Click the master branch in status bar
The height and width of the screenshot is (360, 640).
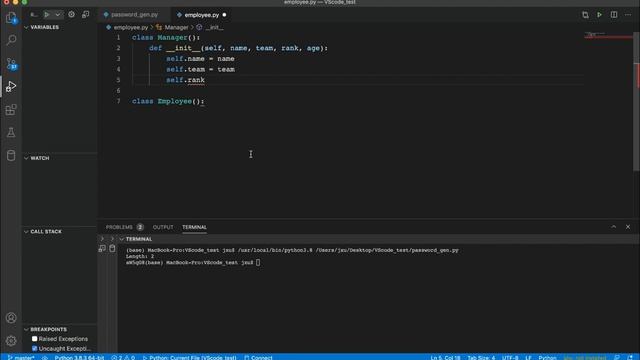tap(21, 358)
